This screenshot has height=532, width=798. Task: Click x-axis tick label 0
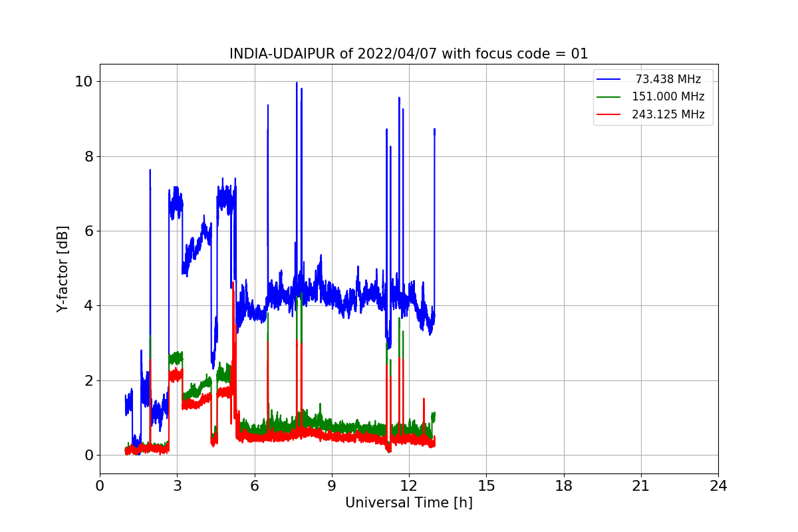pyautogui.click(x=100, y=486)
